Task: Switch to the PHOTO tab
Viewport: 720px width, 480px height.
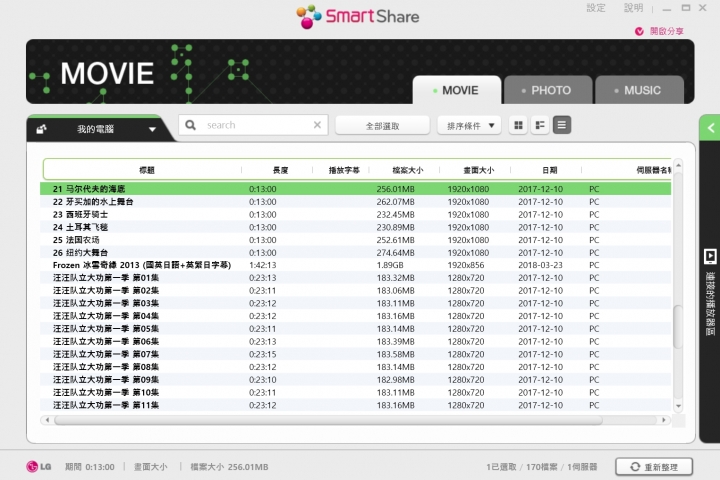Action: [547, 90]
